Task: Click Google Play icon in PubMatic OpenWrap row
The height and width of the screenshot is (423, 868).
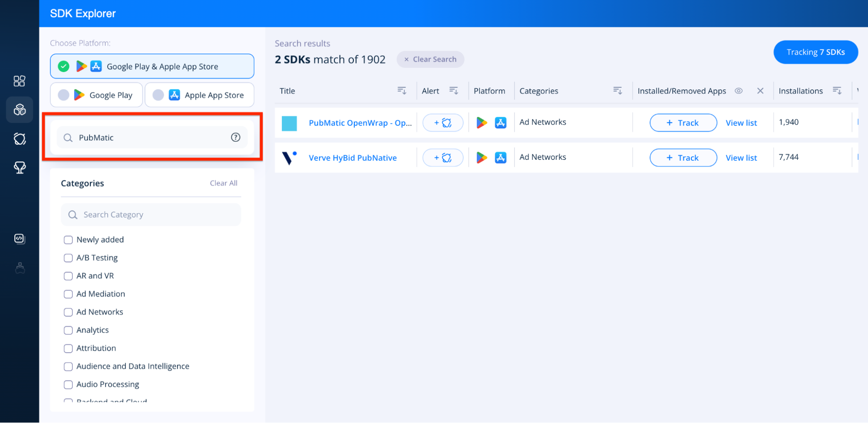Action: click(482, 123)
